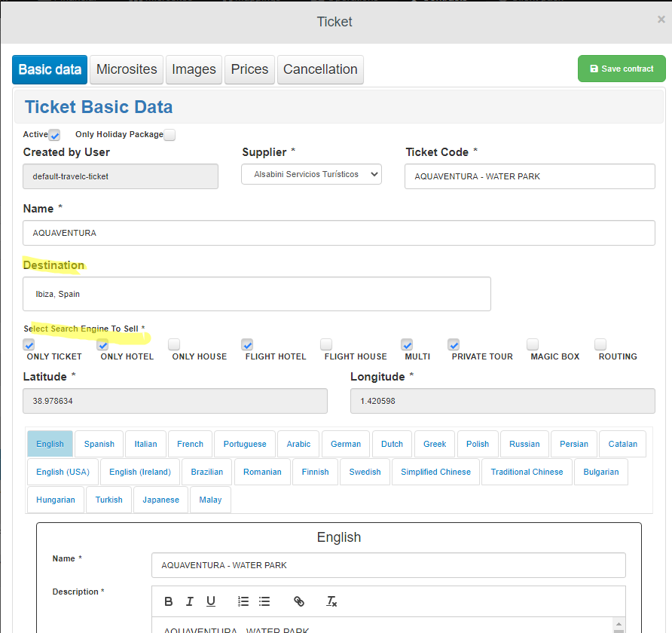Toggle italic formatting in description editor
Screen dimensions: 672x633
190,601
